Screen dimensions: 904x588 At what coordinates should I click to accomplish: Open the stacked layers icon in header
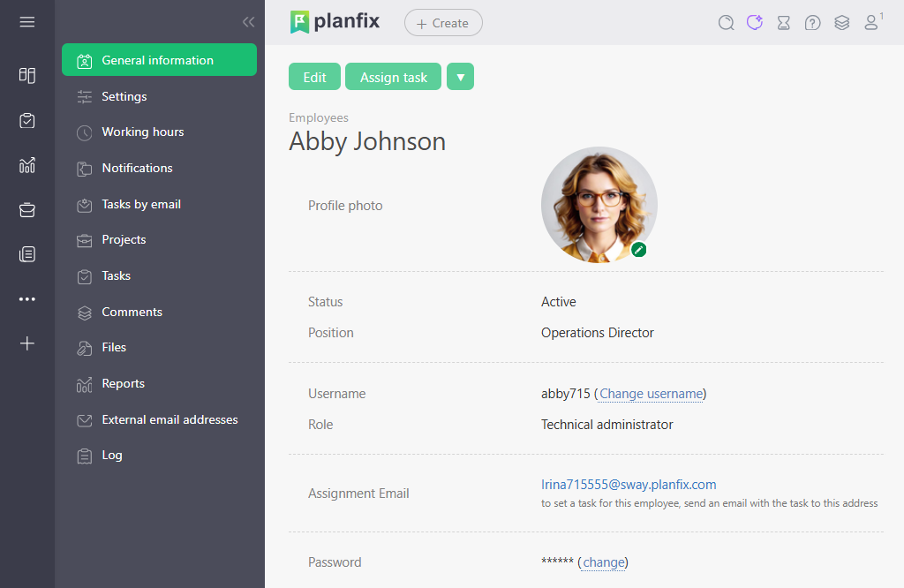coord(841,22)
